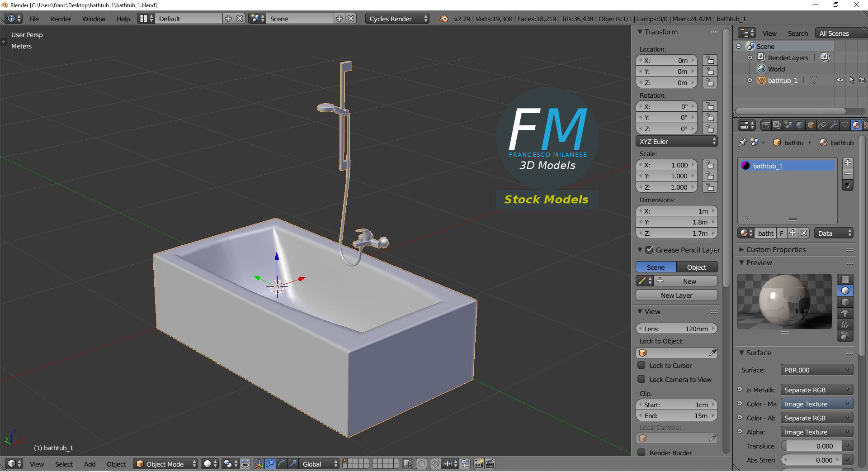Screen dimensions: 868x472
Task: Open the Global transform orientation dropdown
Action: pos(320,464)
